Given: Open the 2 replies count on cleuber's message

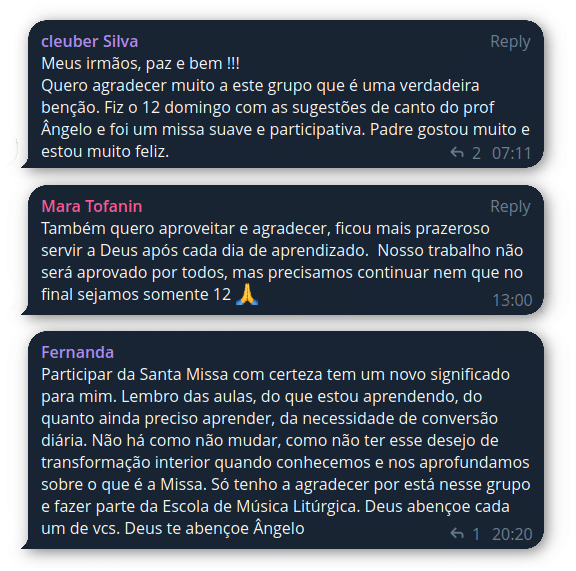Looking at the screenshot, I should click(476, 153).
